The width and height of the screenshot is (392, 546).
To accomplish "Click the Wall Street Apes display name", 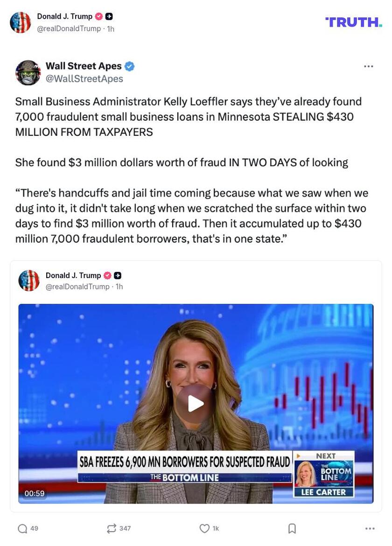I will (84, 66).
